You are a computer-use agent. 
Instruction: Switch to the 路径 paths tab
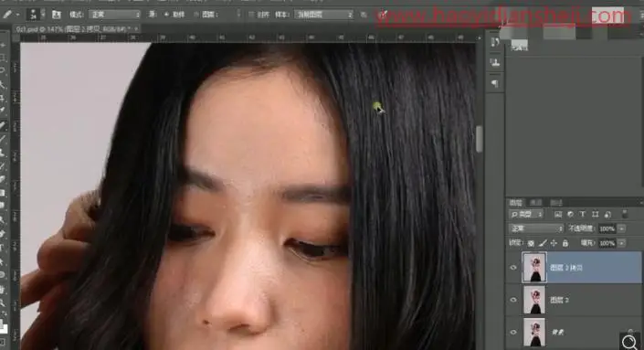point(556,203)
